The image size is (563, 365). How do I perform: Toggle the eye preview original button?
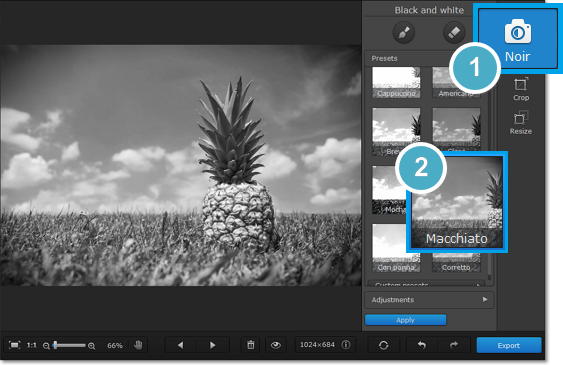(275, 345)
